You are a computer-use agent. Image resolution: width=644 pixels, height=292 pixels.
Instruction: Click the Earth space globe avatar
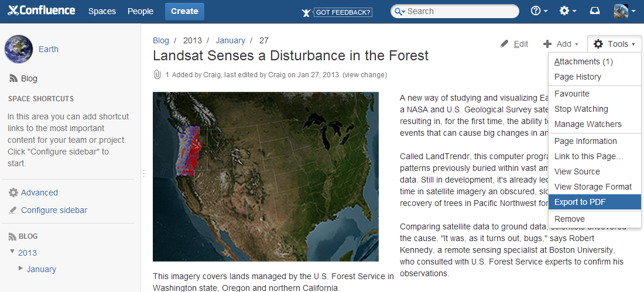[19, 49]
